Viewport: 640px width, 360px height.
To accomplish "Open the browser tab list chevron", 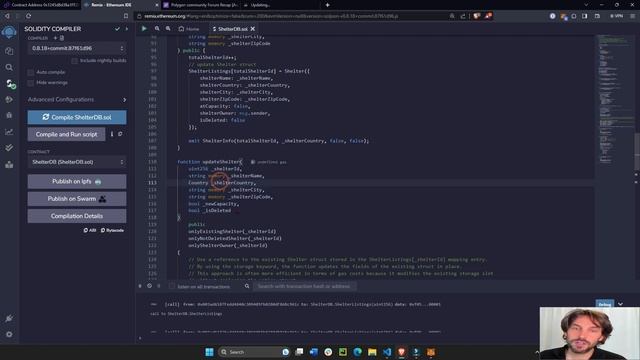I will point(586,5).
